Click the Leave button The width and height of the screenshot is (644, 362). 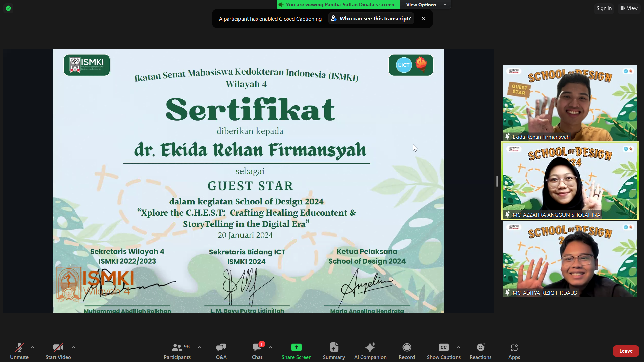coord(626,351)
